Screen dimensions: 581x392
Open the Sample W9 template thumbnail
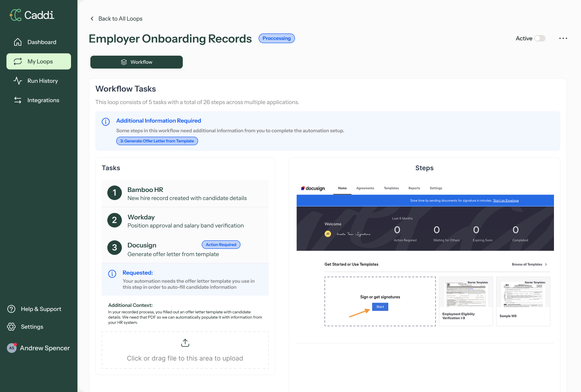(x=523, y=301)
